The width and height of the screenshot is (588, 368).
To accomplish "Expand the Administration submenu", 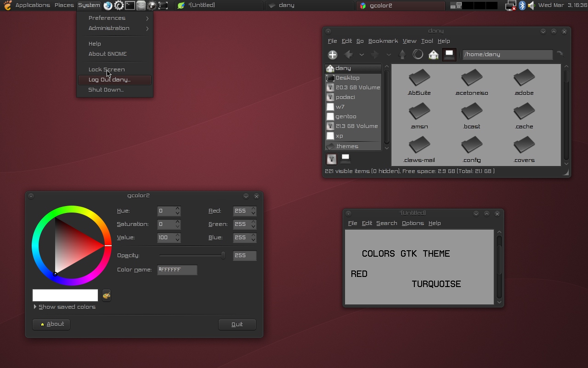I will 115,28.
